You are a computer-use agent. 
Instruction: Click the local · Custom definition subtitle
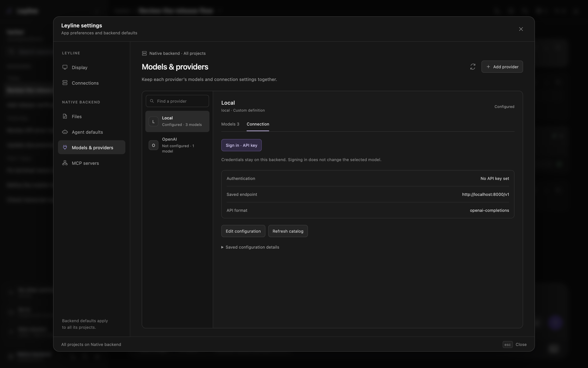point(243,110)
